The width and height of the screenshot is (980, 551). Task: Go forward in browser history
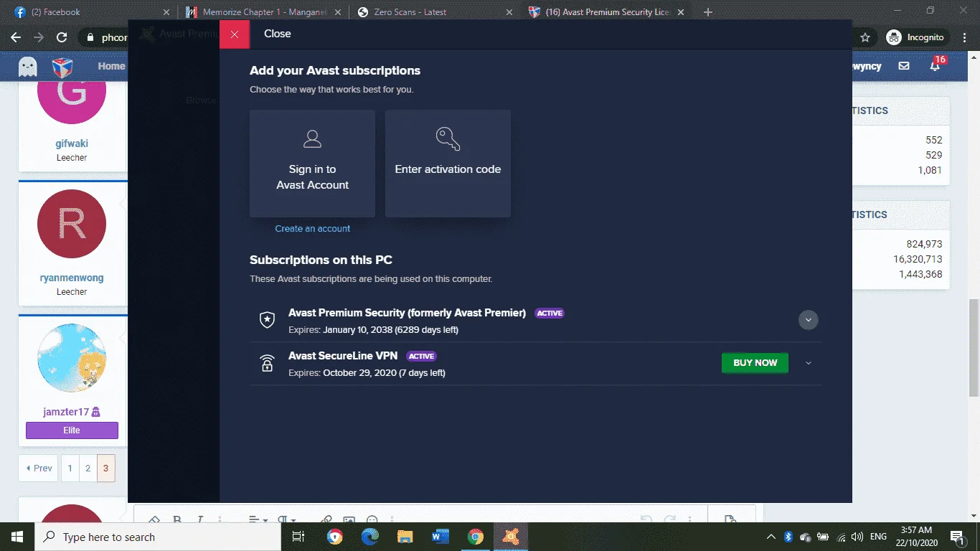39,37
